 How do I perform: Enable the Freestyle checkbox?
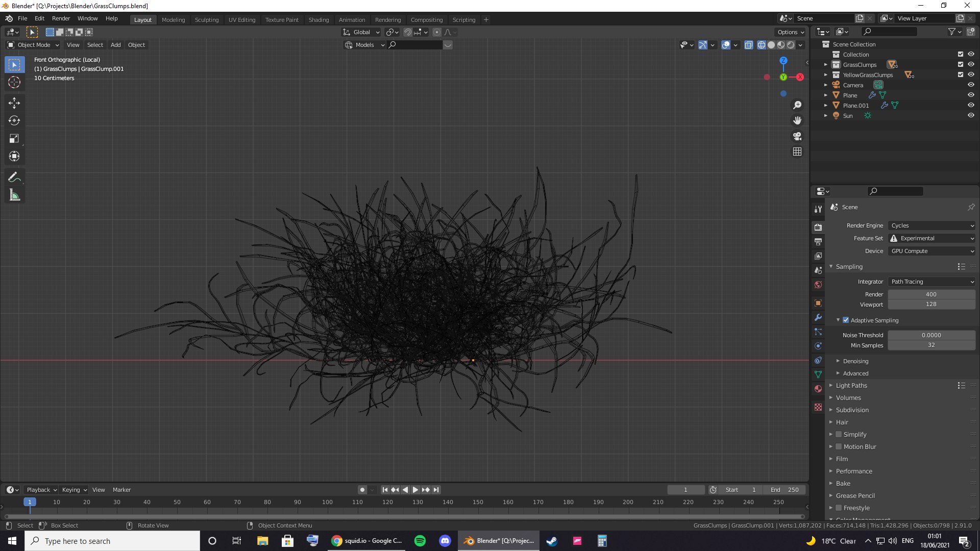[x=839, y=508]
